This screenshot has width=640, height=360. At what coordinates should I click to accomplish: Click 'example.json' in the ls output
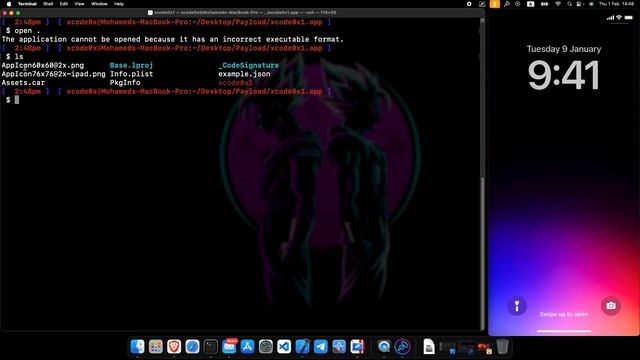pyautogui.click(x=244, y=74)
